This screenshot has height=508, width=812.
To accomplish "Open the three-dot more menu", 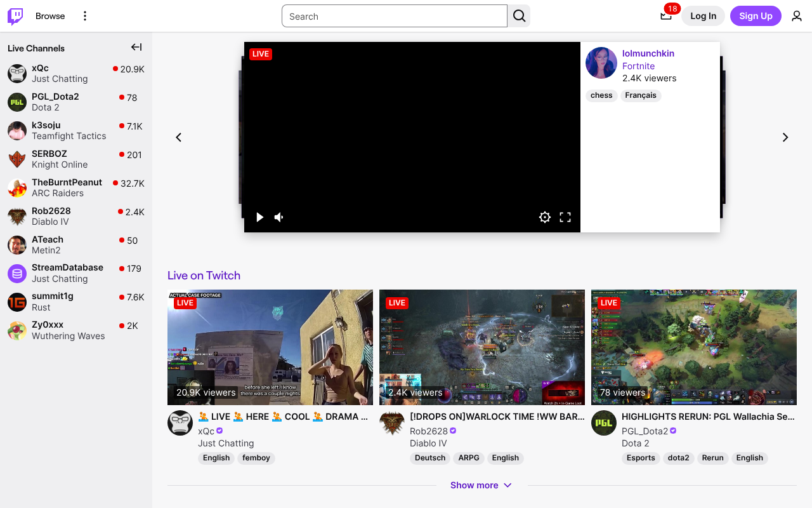I will [85, 16].
